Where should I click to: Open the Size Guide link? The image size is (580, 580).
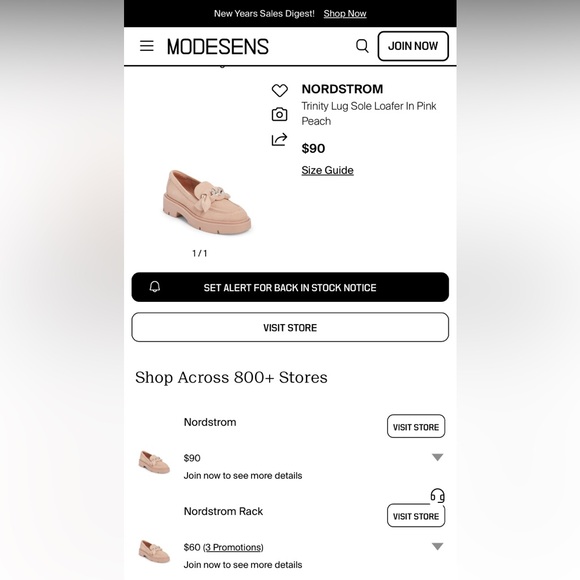327,170
